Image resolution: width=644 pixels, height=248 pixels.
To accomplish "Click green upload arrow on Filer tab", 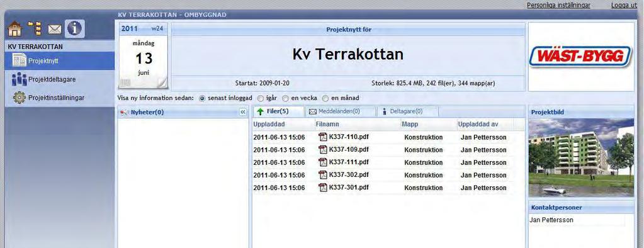I will 261,111.
